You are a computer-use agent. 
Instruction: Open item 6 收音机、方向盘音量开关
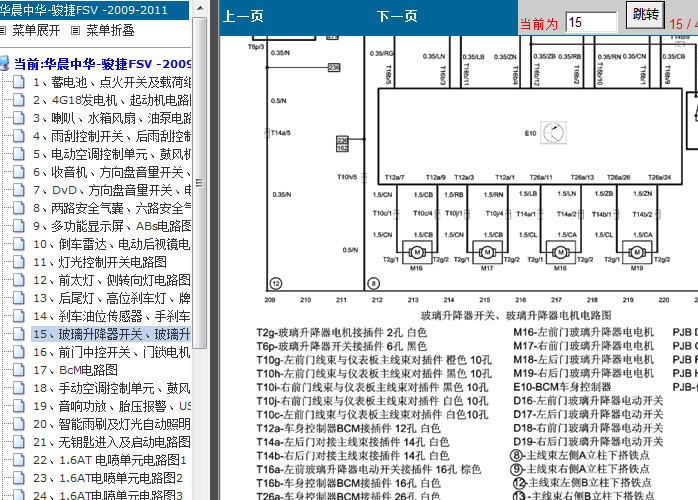point(112,172)
